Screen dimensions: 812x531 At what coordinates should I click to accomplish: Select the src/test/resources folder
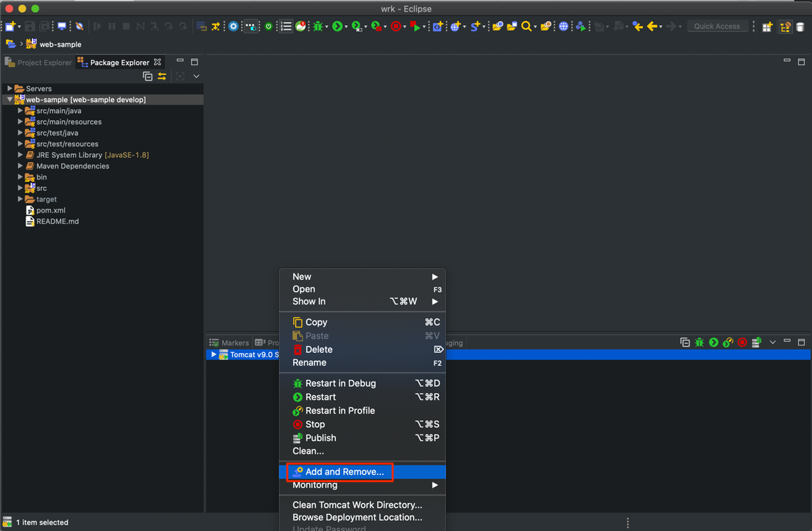pyautogui.click(x=67, y=144)
